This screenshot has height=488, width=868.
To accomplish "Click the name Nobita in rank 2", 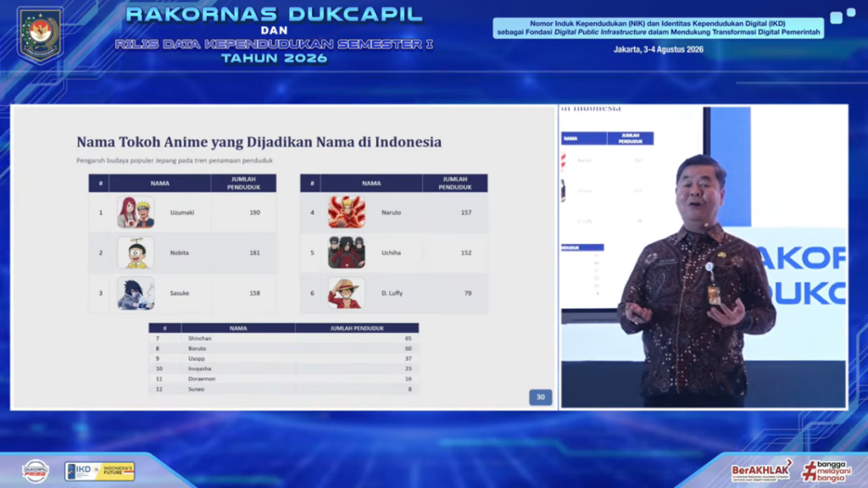I will click(x=180, y=252).
